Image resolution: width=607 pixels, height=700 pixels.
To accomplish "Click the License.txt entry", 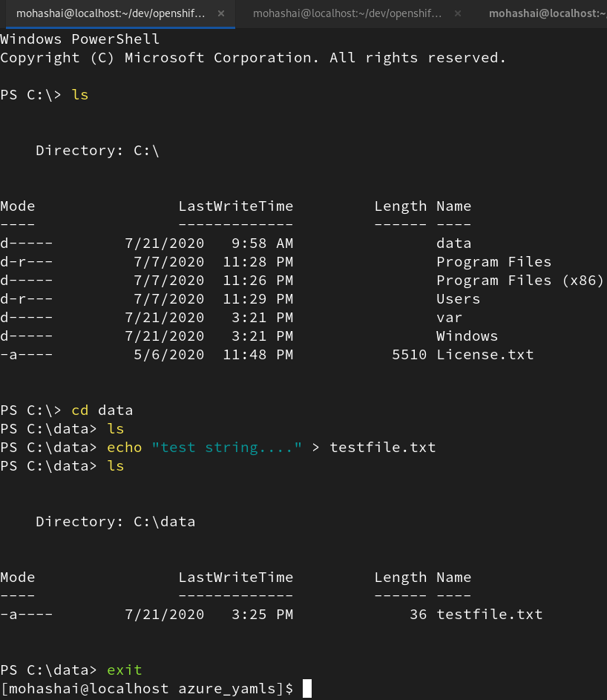I will click(485, 354).
